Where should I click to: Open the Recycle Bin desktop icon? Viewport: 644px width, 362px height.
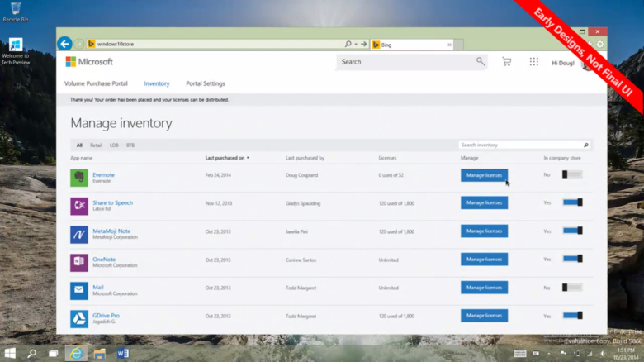pos(15,12)
